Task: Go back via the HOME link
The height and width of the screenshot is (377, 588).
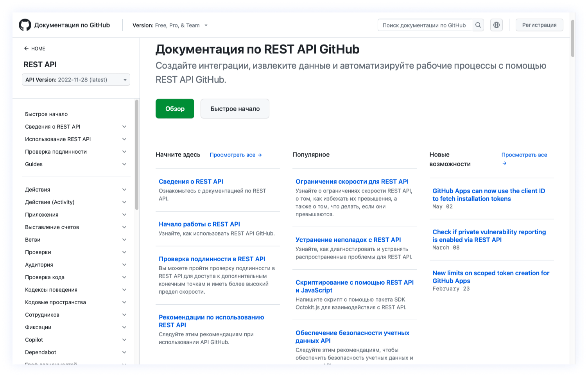Action: (34, 48)
